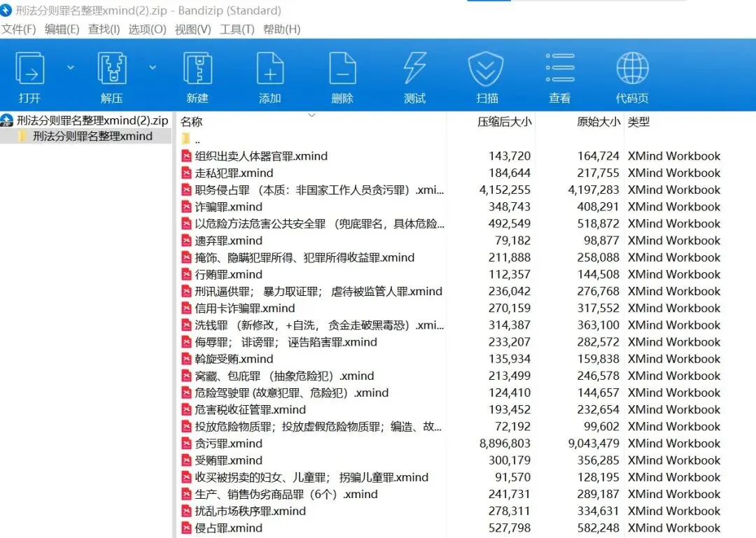Click original size value 582,248

[x=598, y=528]
